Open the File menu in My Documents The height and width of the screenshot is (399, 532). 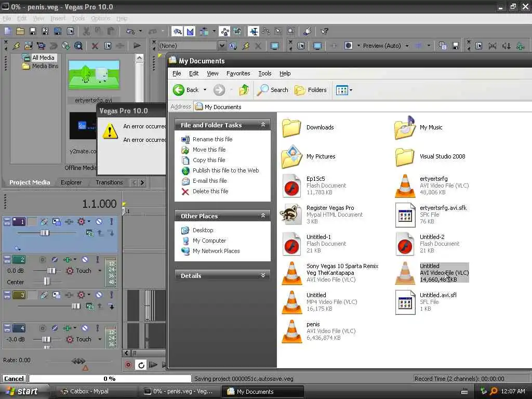point(177,73)
